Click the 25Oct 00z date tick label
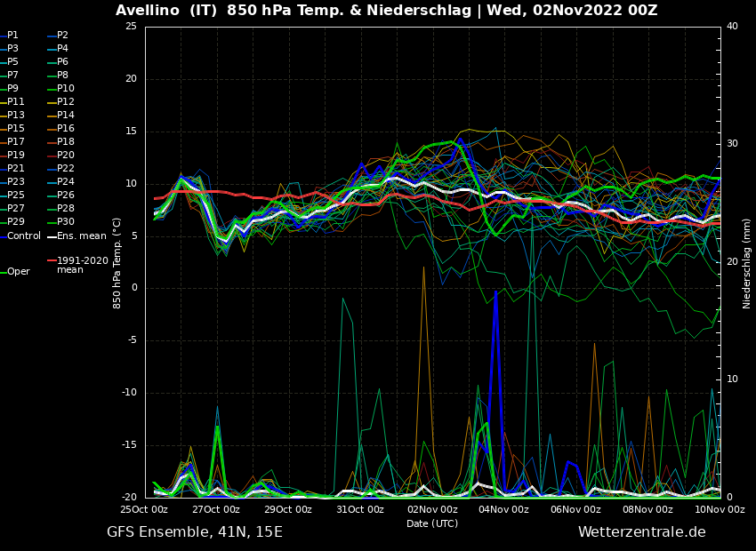756x551 pixels. click(144, 509)
